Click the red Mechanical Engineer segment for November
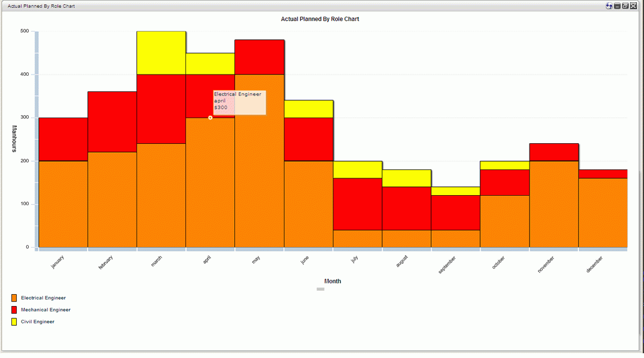644x358 pixels. 554,152
